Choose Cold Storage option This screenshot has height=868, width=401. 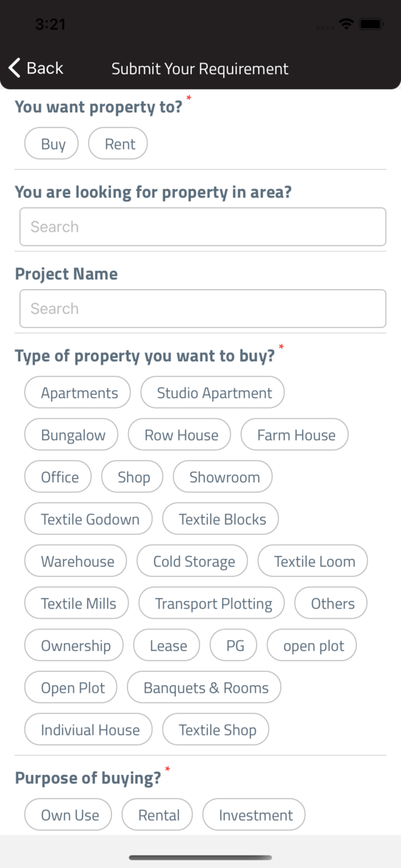click(x=192, y=561)
